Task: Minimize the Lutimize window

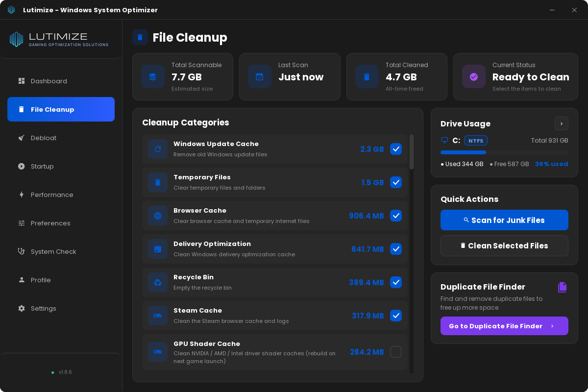Action: pos(552,10)
